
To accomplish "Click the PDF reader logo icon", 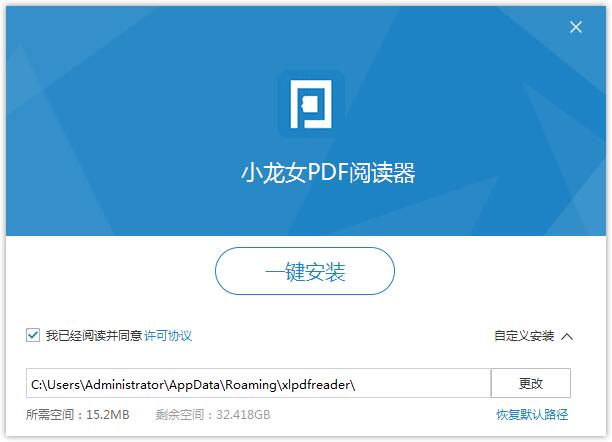I will 310,104.
